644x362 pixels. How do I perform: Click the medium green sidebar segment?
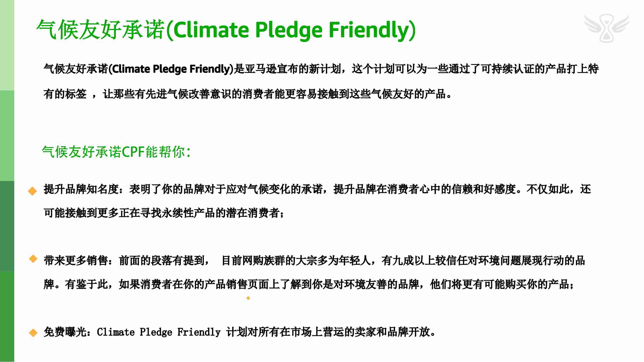tap(7, 135)
